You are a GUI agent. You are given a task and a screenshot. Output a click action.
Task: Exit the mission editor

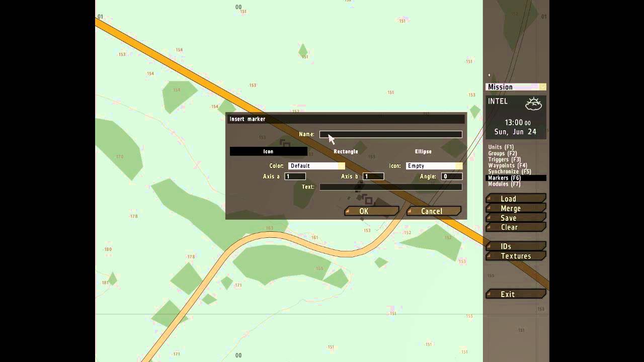tap(516, 294)
